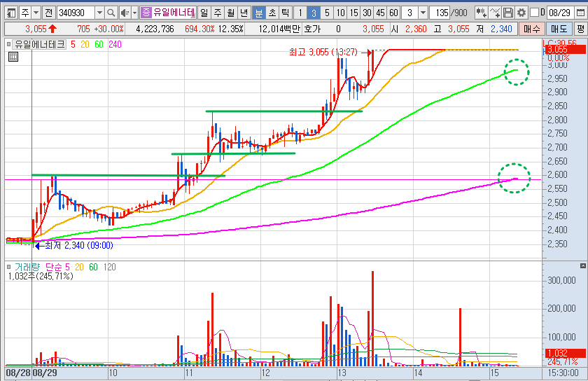Screen dimensions: 588x381
Task: Click the 매수 buy button
Action: point(532,29)
